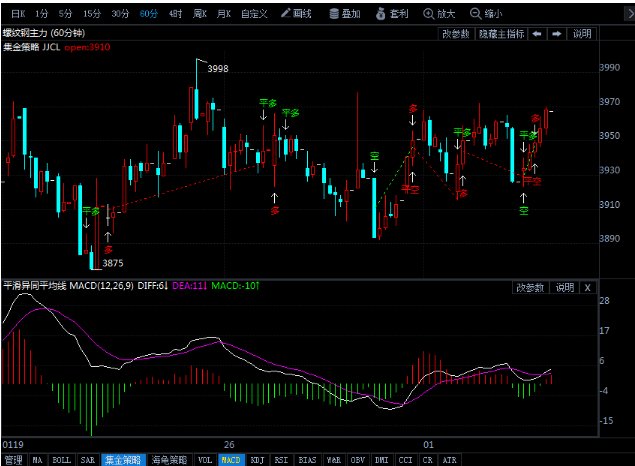Select the 15分 timeframe
Screen dimensions: 635x466
tap(92, 14)
